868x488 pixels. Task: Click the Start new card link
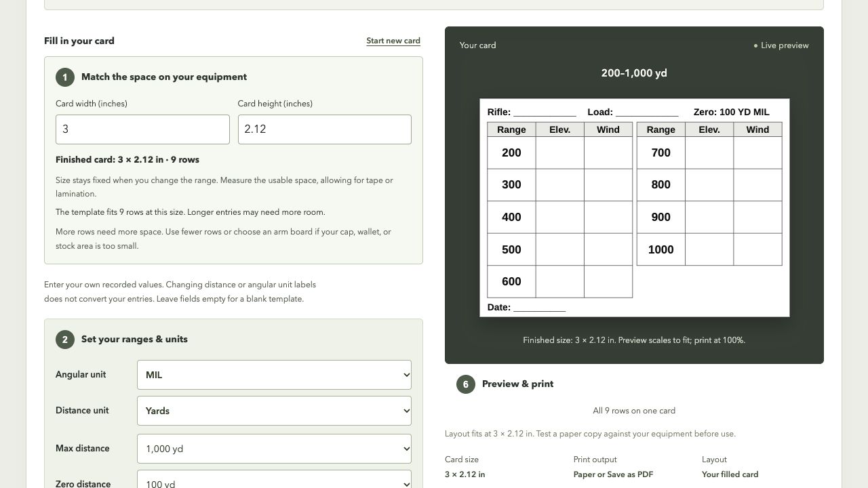pyautogui.click(x=393, y=41)
